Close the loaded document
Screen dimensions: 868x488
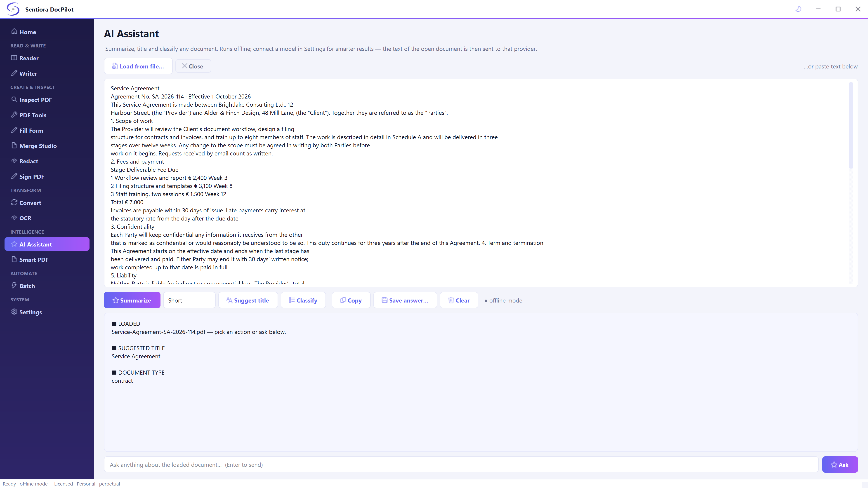[x=193, y=66]
